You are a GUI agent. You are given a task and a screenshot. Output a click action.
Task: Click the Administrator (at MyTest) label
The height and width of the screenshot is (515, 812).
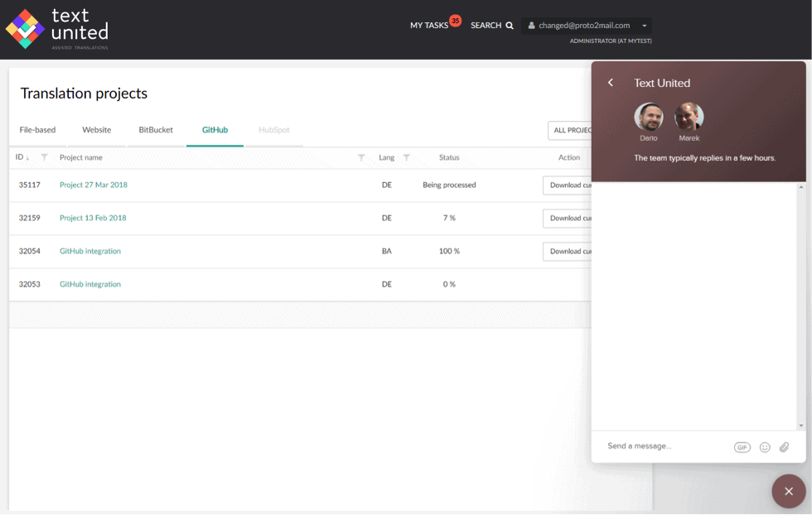(x=611, y=41)
